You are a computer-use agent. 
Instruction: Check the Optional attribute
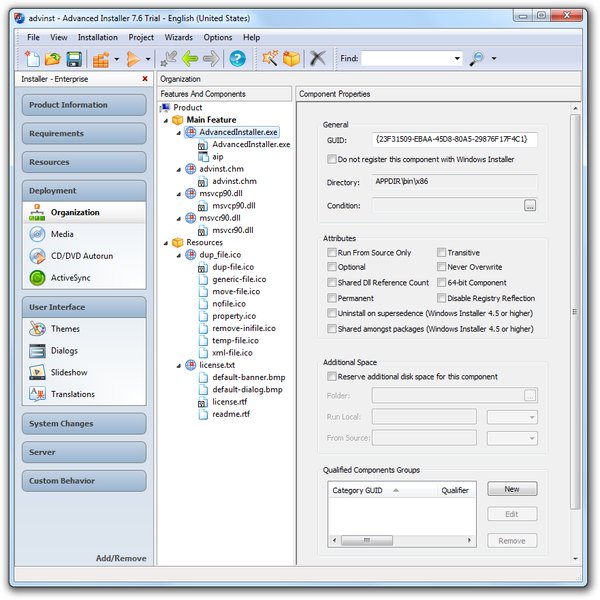click(x=331, y=267)
